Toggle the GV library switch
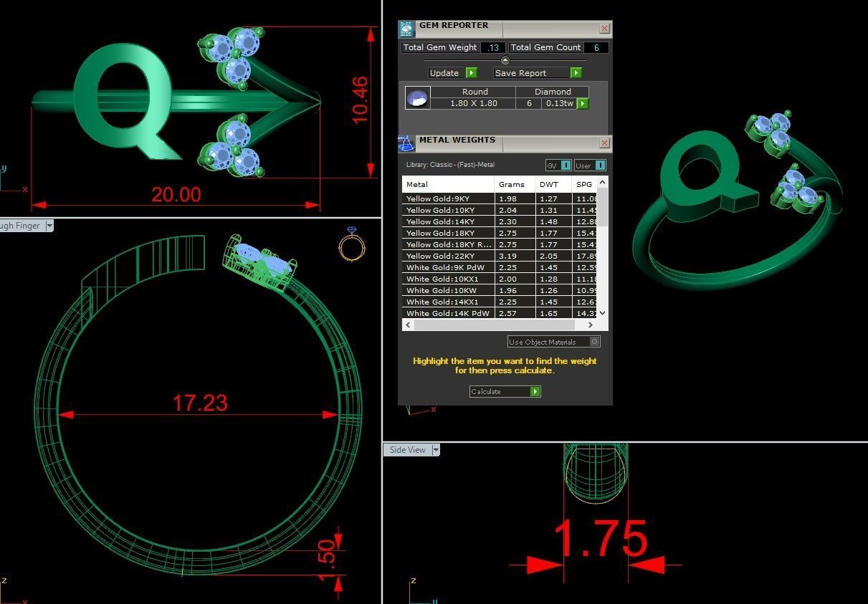868x604 pixels. click(566, 166)
